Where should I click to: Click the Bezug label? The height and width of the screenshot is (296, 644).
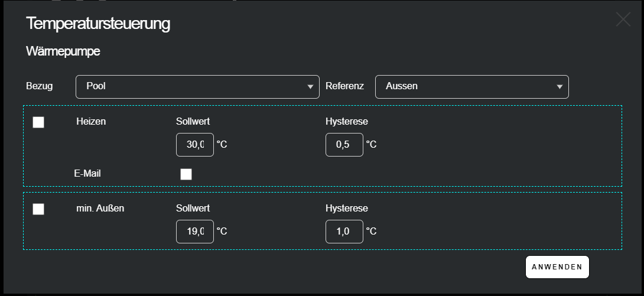click(40, 86)
